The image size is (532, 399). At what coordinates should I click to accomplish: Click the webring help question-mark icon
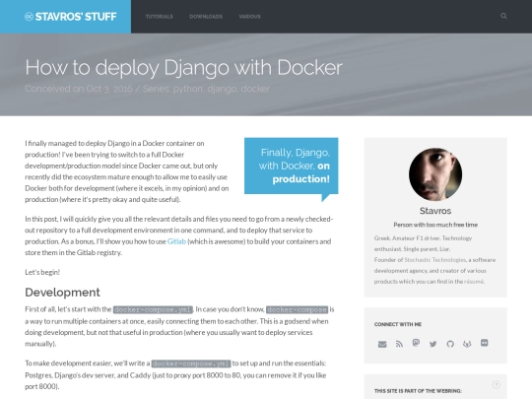496,385
